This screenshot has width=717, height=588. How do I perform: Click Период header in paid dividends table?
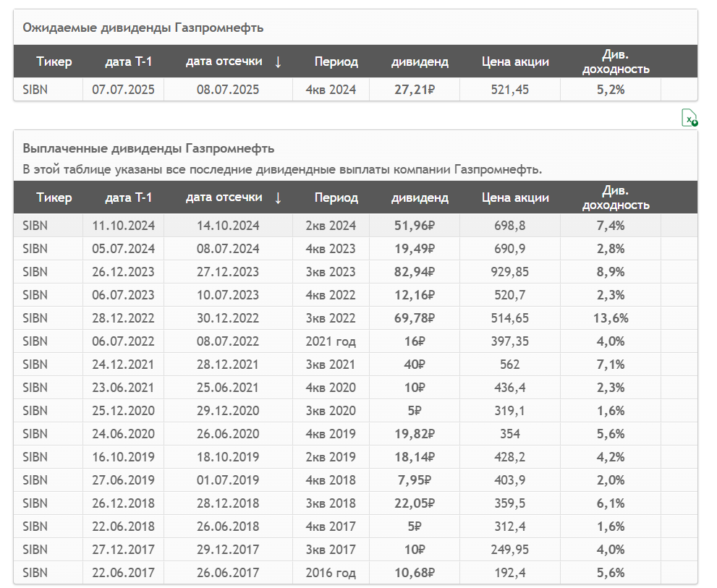336,197
